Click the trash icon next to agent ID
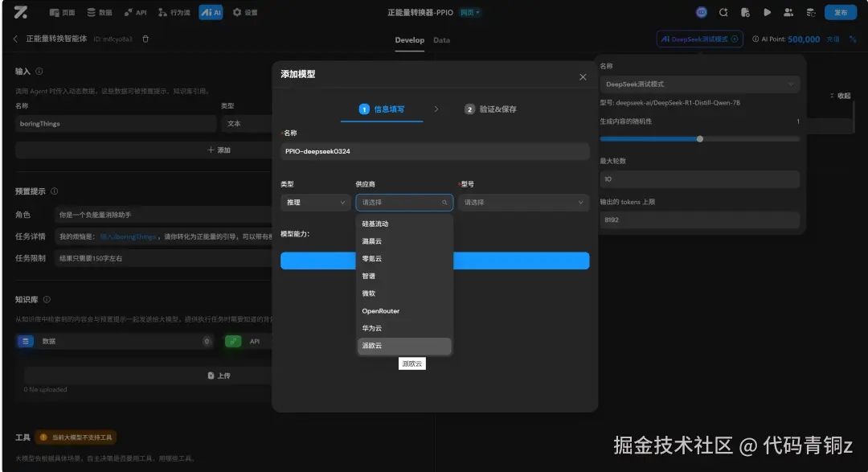 point(145,39)
